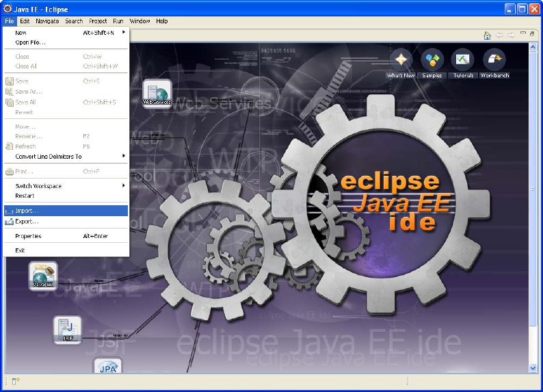Viewport: 543px width, 392px height.
Task: Restore the Welcome view panel
Action: pos(532,34)
